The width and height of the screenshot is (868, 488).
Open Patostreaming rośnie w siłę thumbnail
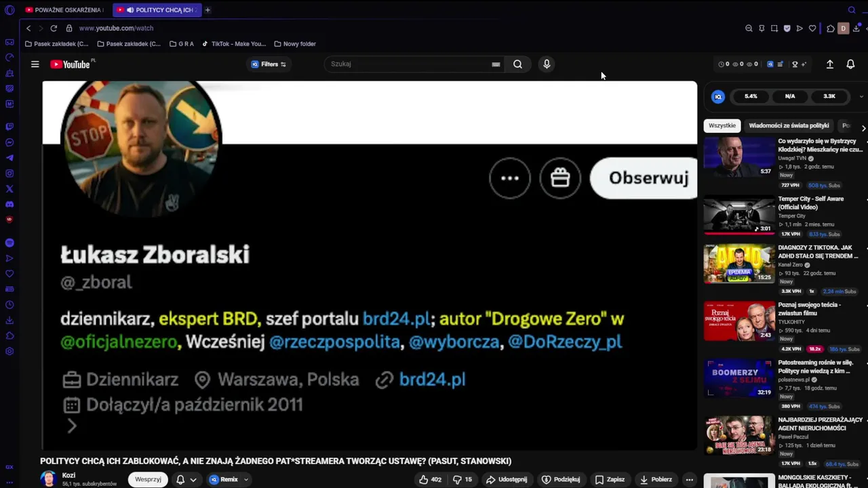click(x=739, y=378)
